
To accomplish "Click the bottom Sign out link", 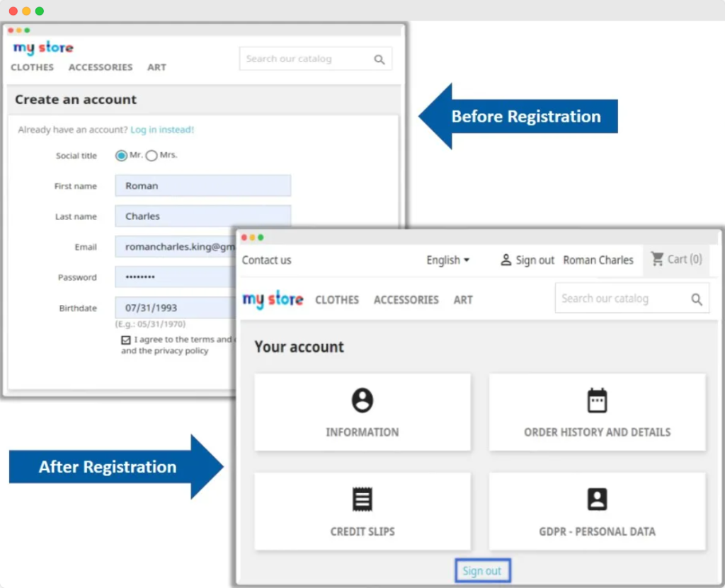I will (x=482, y=571).
